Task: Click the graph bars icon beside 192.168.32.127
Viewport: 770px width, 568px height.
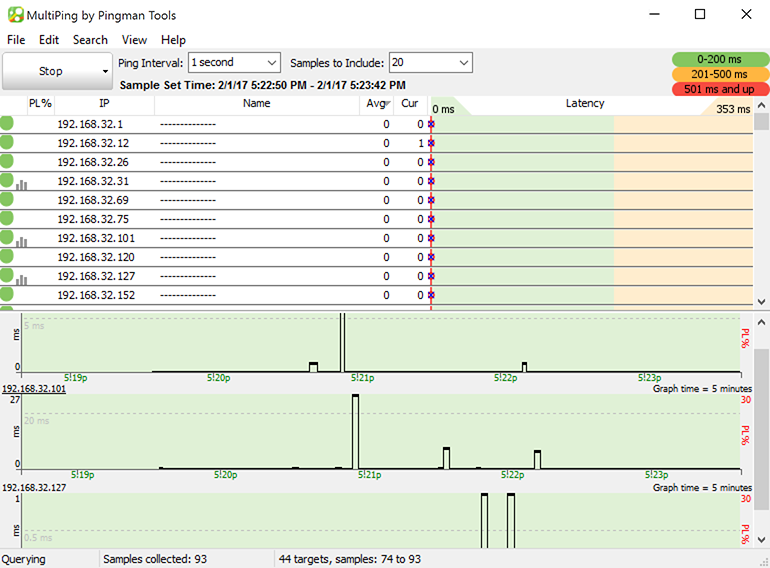Action: click(22, 280)
